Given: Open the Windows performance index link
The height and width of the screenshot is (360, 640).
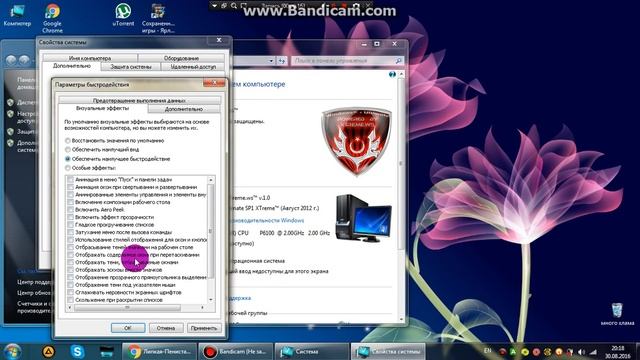Looking at the screenshot, I should point(268,220).
